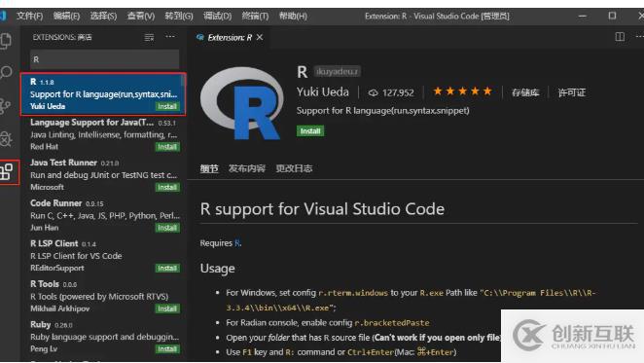
Task: Switch to the 更改日志 changelog tab
Action: (294, 168)
